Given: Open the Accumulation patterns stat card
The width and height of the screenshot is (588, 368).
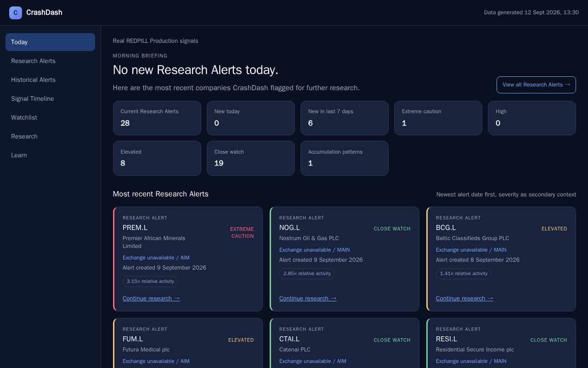Looking at the screenshot, I should click(x=345, y=158).
